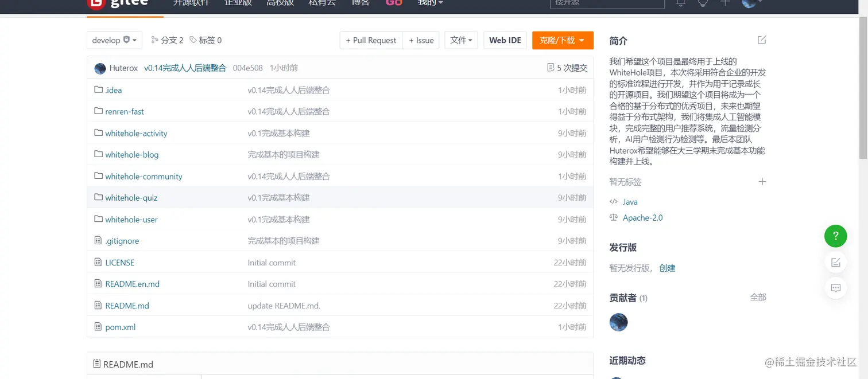Click the Huterox author name
Screen dimensions: 868x379
tap(123, 68)
